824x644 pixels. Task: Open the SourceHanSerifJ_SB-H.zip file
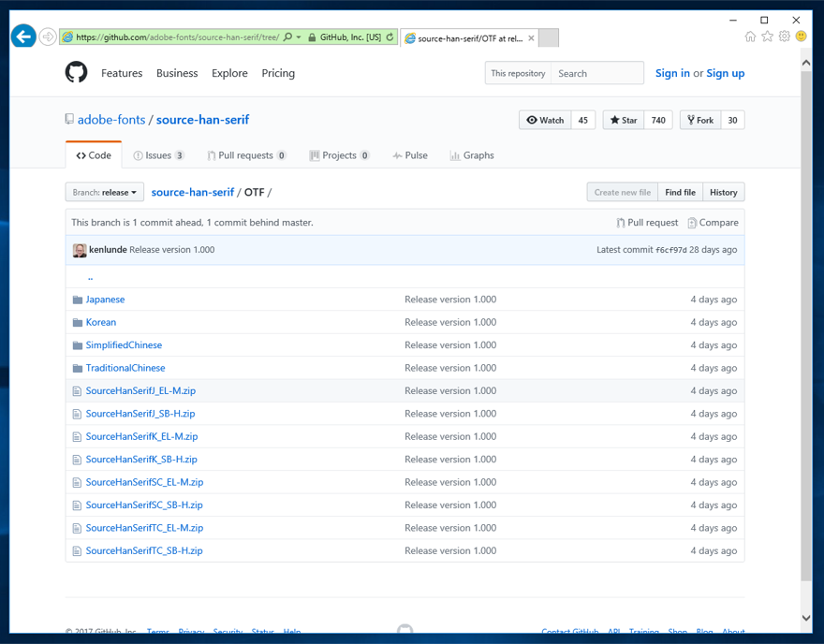pos(140,414)
